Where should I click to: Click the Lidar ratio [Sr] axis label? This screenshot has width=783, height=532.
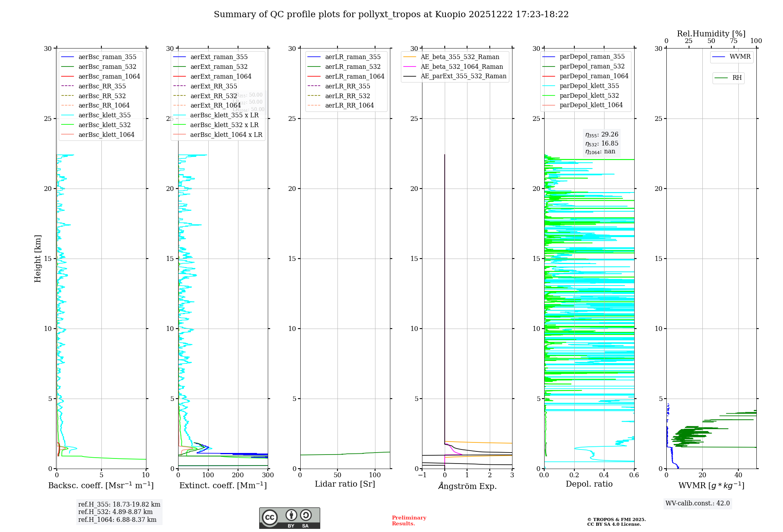(345, 484)
